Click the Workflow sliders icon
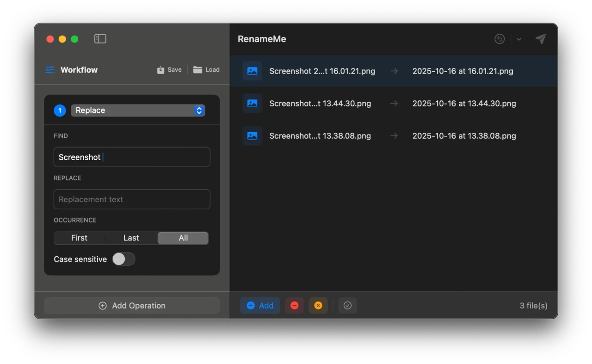This screenshot has height=364, width=592. [49, 70]
